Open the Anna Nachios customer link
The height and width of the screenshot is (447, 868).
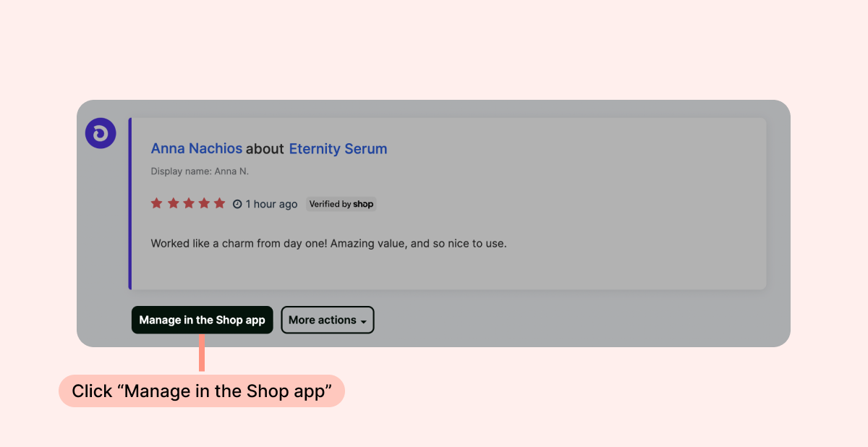tap(196, 149)
